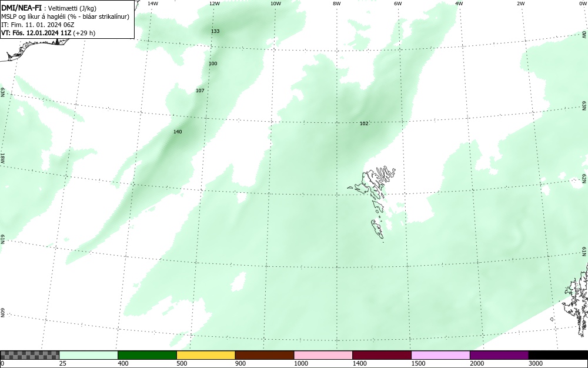This screenshot has height=368, width=588.
Task: Select the pink 1000–1400 legend swatch
Action: [x=323, y=355]
